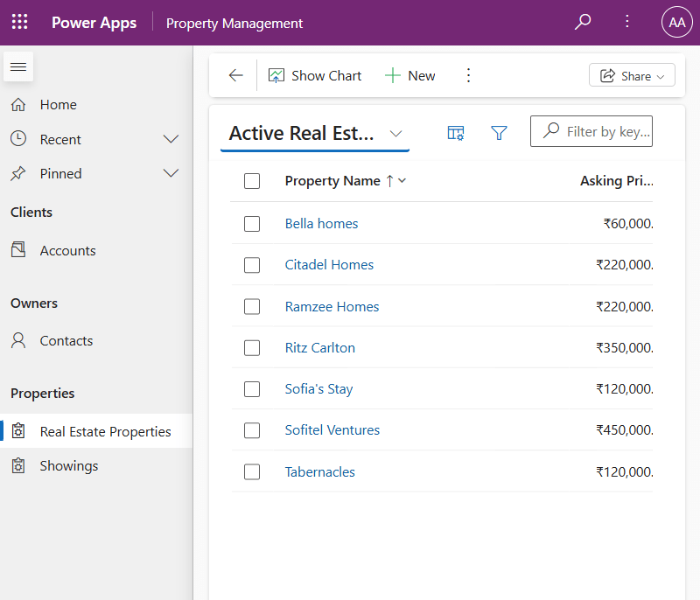
Task: Open the Sofitel Ventures record link
Action: click(x=332, y=430)
